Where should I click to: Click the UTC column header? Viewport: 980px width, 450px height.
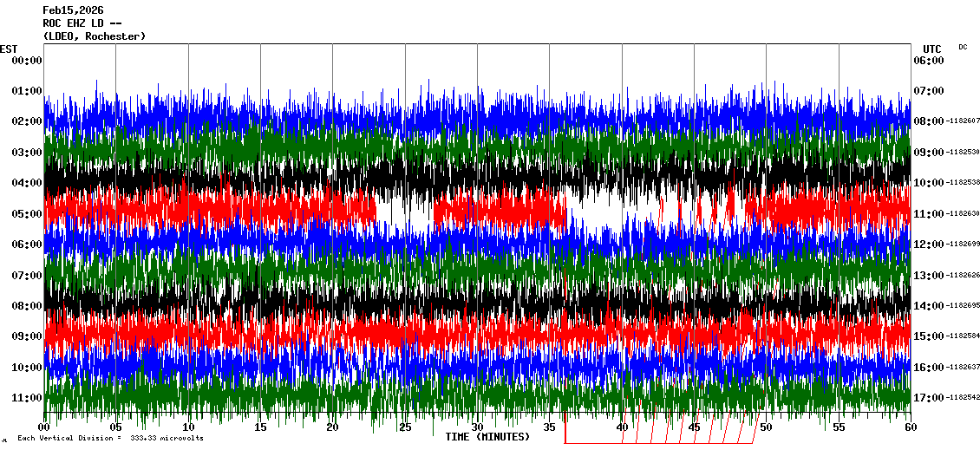pos(931,49)
